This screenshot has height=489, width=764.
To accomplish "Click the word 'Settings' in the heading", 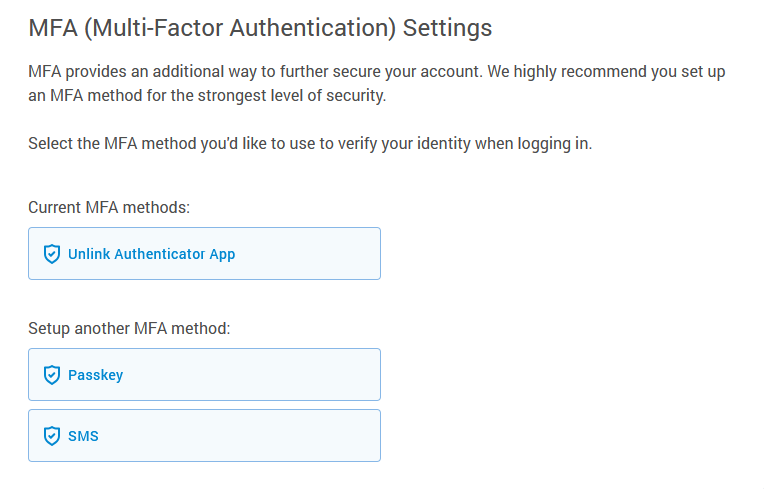I will pyautogui.click(x=447, y=28).
